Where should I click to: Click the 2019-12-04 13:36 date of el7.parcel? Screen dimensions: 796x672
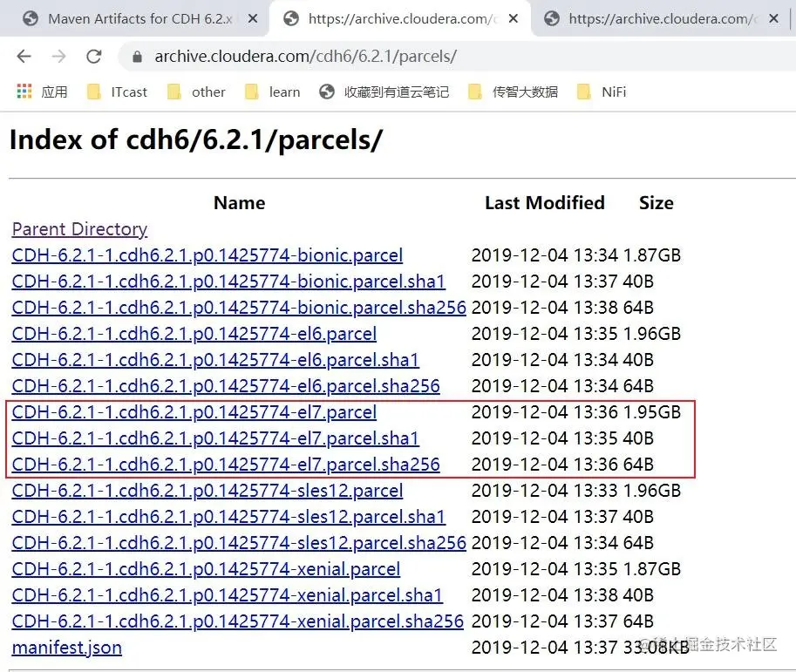[x=545, y=412]
